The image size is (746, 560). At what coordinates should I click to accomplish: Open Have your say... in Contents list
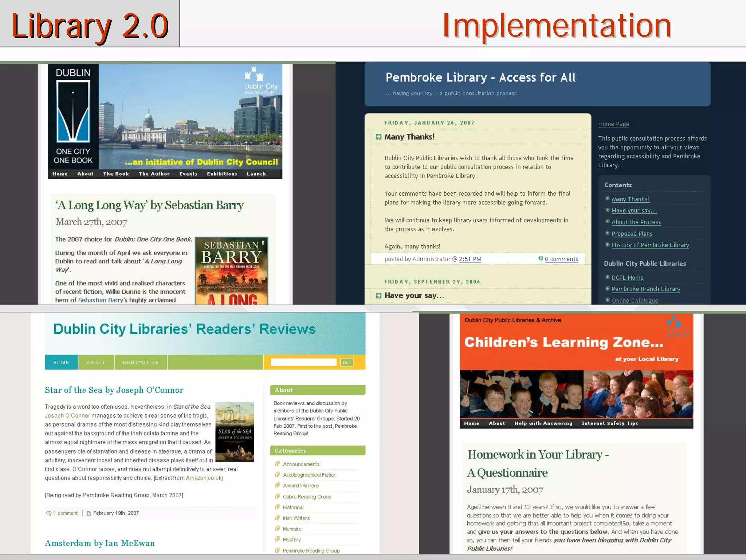pos(634,210)
